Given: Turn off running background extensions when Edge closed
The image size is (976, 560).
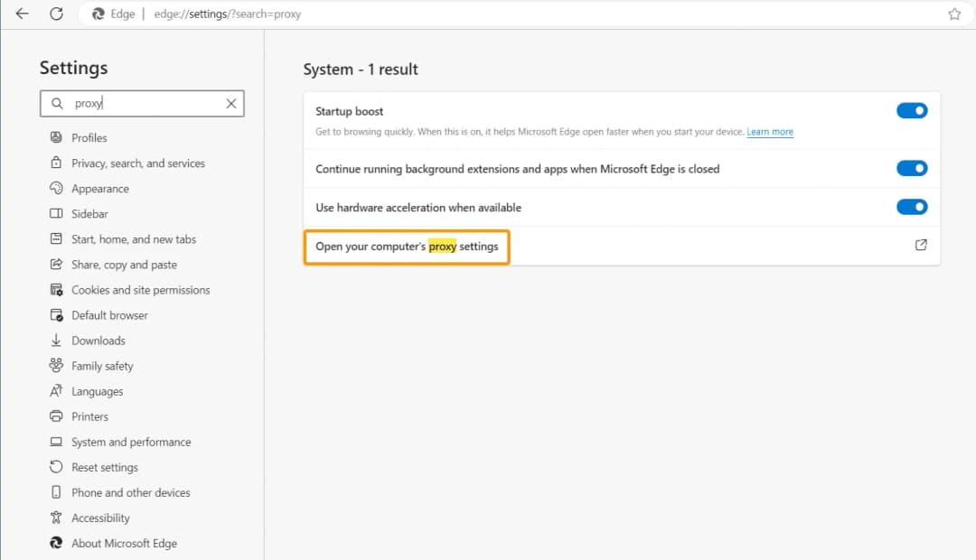Looking at the screenshot, I should pyautogui.click(x=912, y=168).
